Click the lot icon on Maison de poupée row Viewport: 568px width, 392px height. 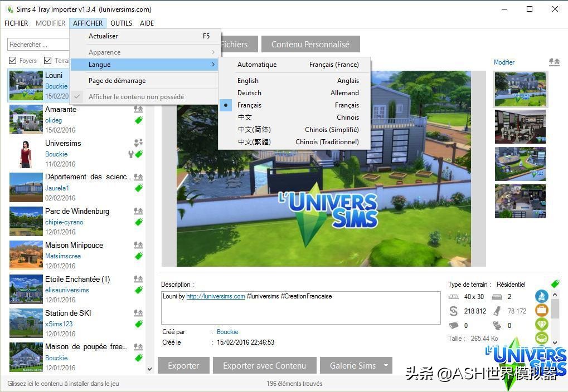click(138, 346)
